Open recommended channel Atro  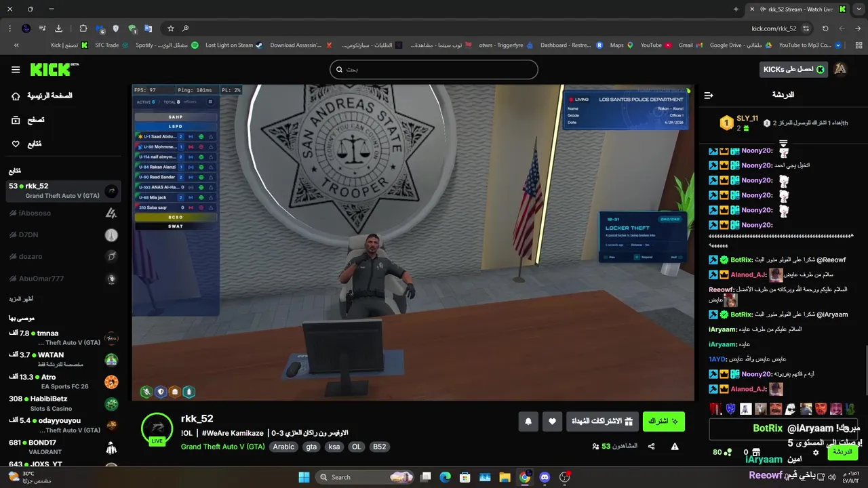point(64,381)
